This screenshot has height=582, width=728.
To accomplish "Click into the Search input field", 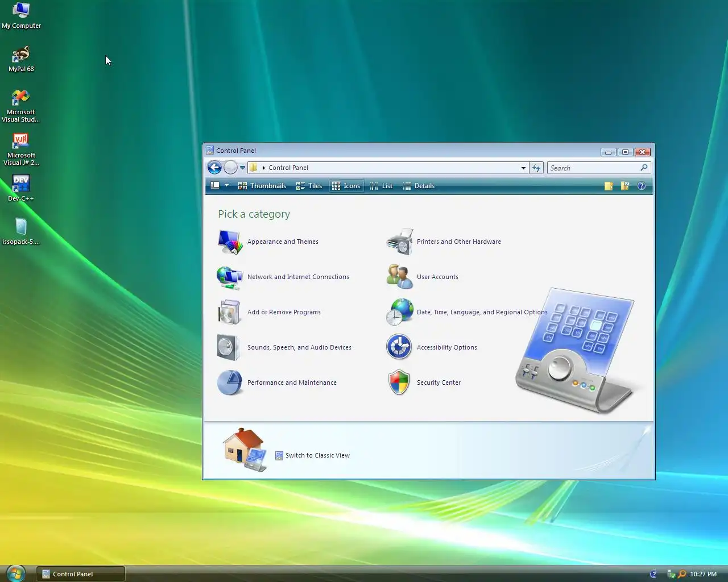I will (591, 168).
